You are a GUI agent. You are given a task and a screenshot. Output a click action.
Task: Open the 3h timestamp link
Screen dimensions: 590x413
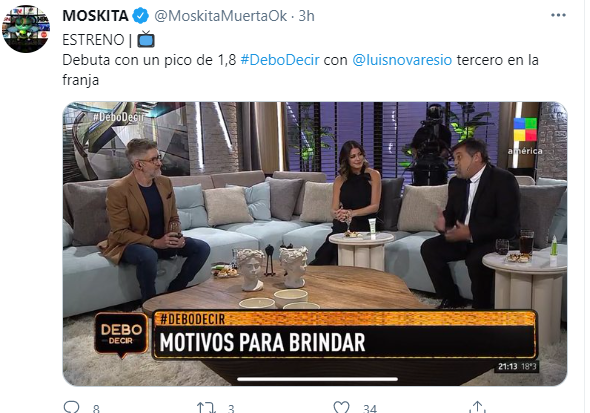pyautogui.click(x=306, y=16)
